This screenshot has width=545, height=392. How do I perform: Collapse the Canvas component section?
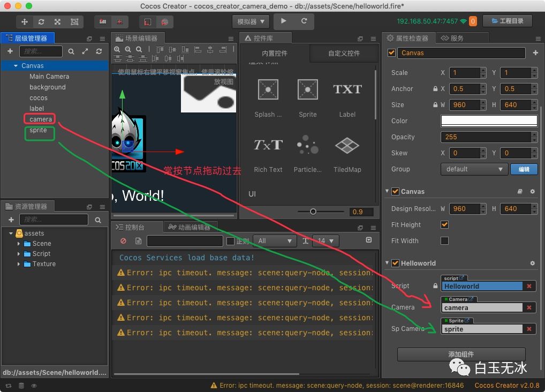pyautogui.click(x=387, y=191)
